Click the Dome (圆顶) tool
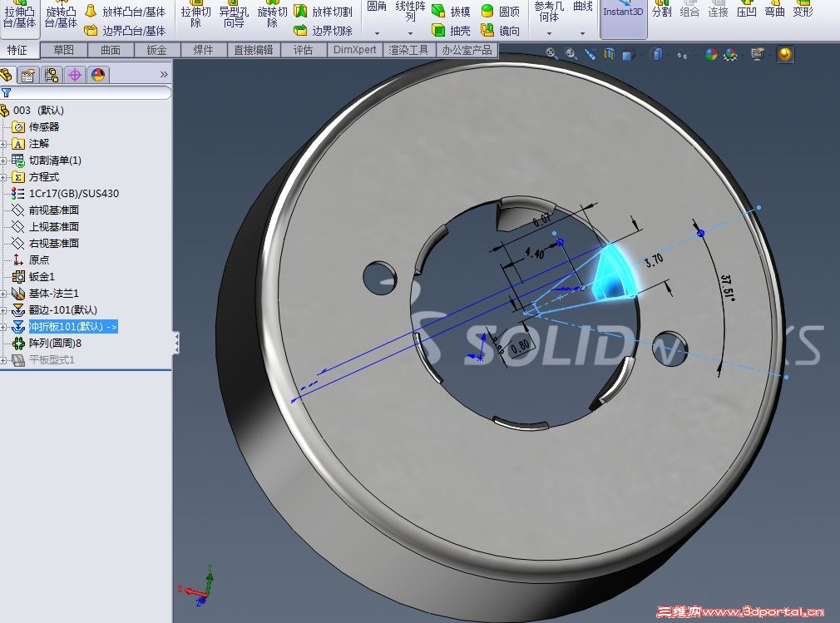840x623 pixels. tap(501, 12)
